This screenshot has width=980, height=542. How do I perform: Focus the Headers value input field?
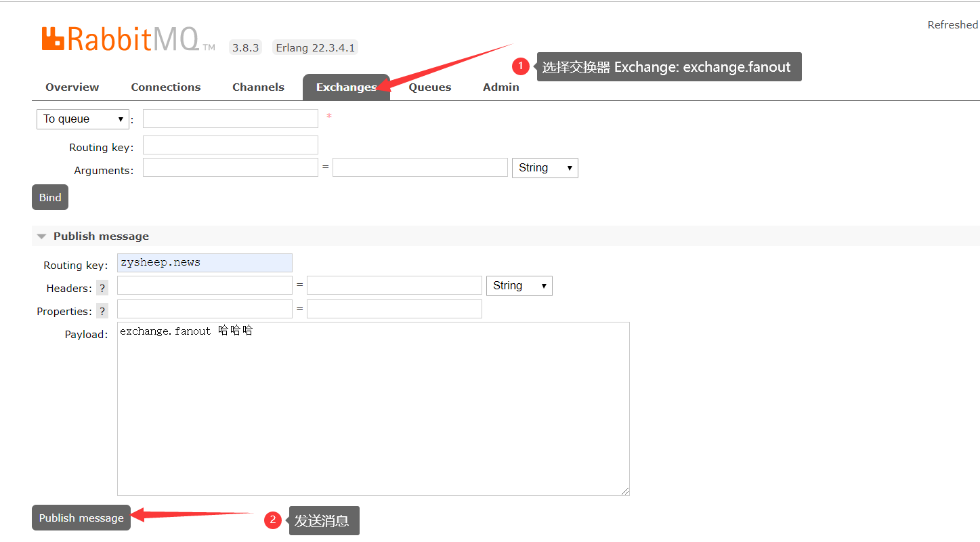394,285
